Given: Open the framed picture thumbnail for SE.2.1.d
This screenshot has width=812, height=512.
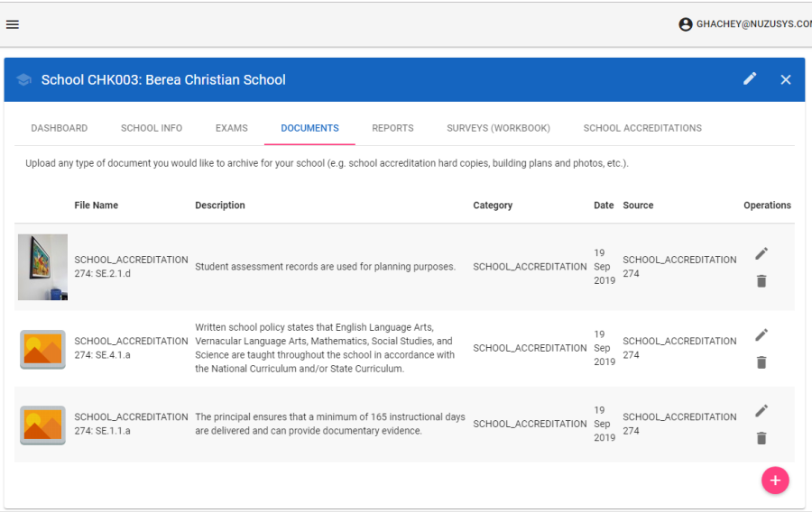Looking at the screenshot, I should (42, 267).
